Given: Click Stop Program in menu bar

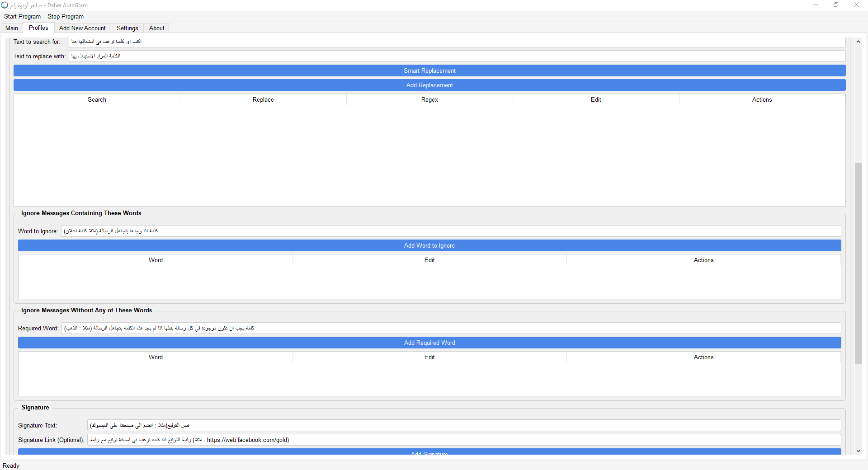Looking at the screenshot, I should tap(66, 16).
